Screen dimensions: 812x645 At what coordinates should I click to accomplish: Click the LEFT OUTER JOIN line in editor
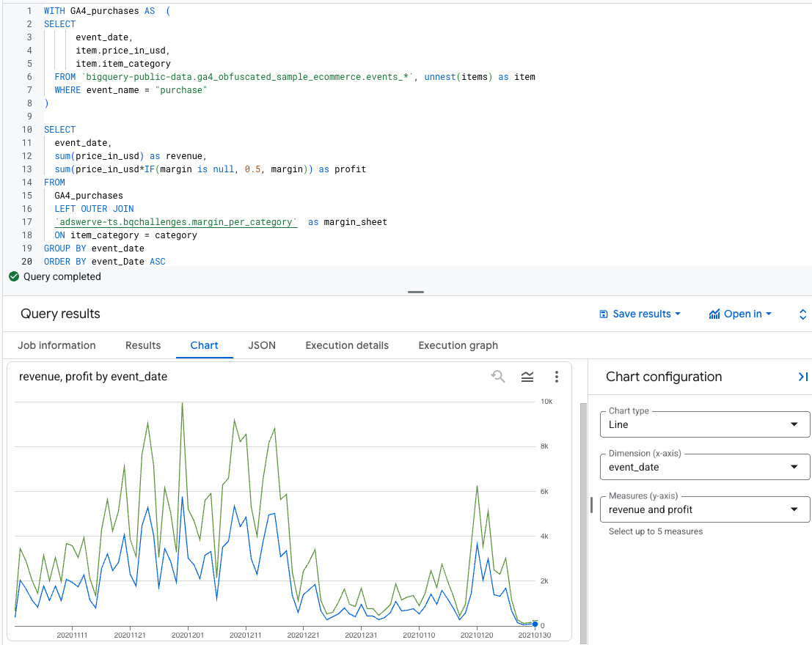[94, 209]
